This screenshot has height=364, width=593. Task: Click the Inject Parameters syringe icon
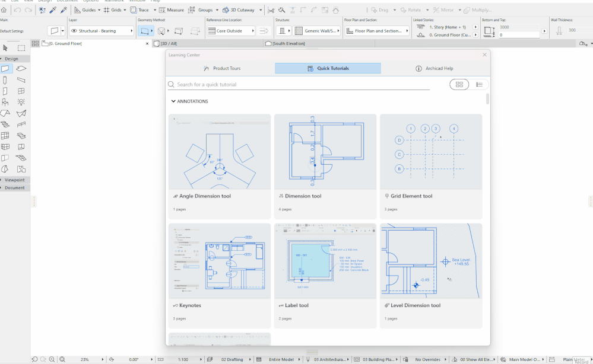(64, 10)
